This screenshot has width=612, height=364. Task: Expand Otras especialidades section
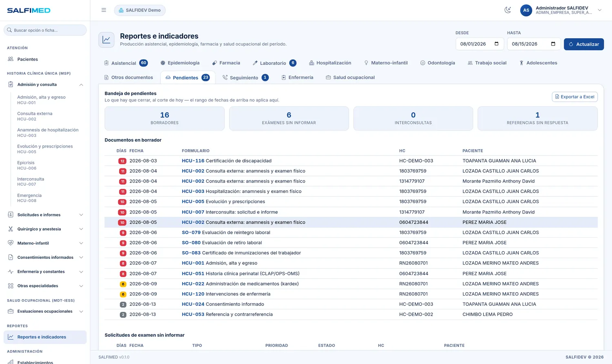tap(45, 286)
